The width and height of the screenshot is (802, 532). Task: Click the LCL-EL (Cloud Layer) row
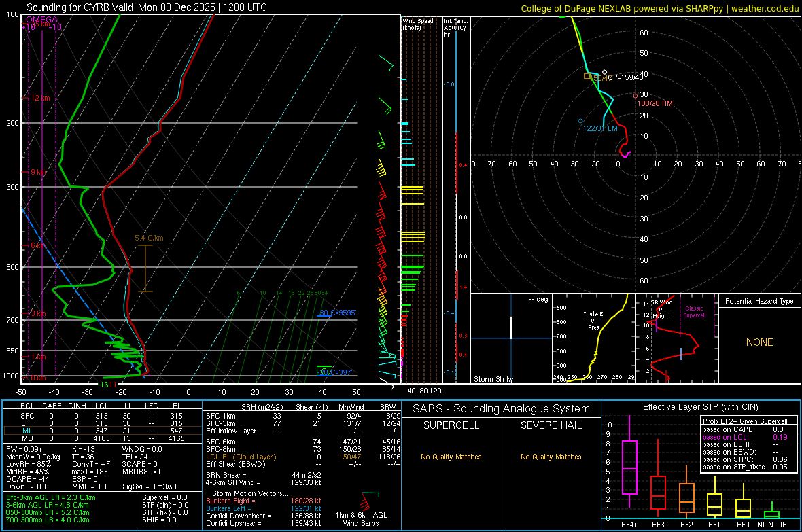(303, 457)
